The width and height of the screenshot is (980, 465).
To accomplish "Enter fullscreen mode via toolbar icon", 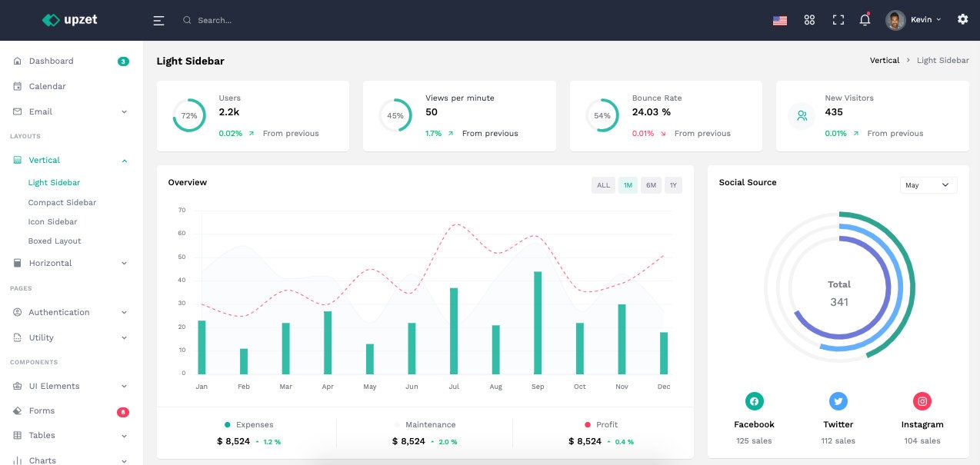I will click(838, 20).
